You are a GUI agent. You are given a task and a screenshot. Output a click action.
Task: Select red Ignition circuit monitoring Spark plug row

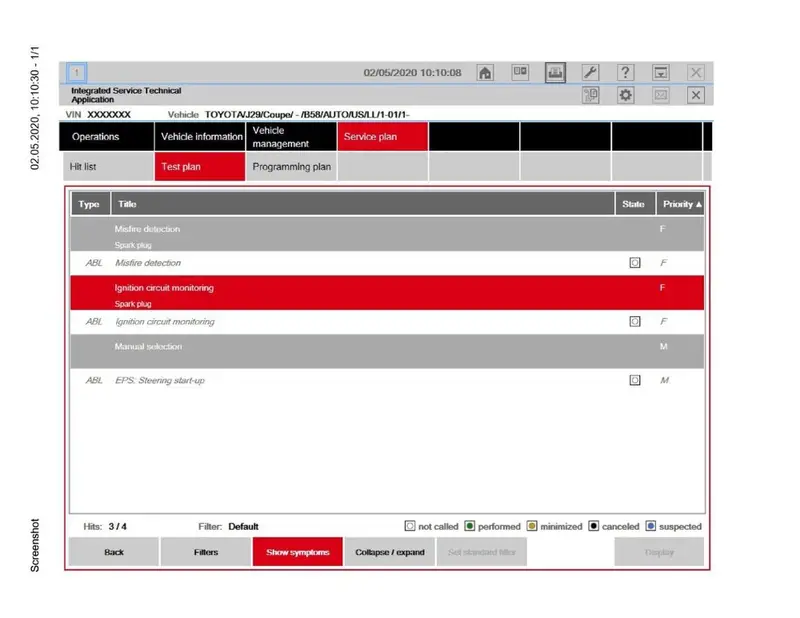point(387,293)
